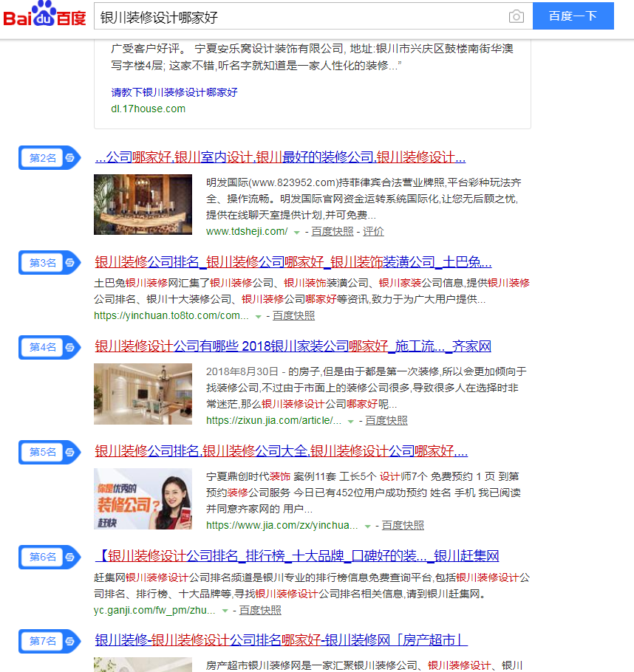Click the 第6名 rank badge
634x672 pixels.
pos(50,557)
